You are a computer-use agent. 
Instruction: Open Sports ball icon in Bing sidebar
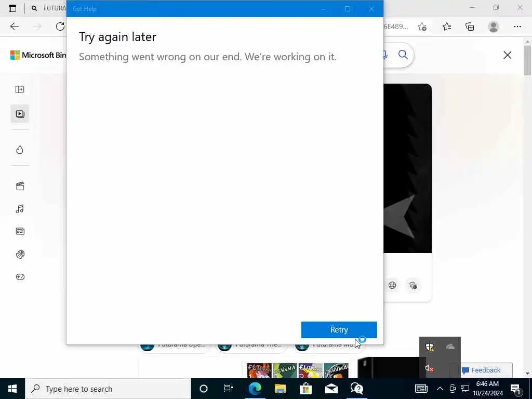[20, 254]
